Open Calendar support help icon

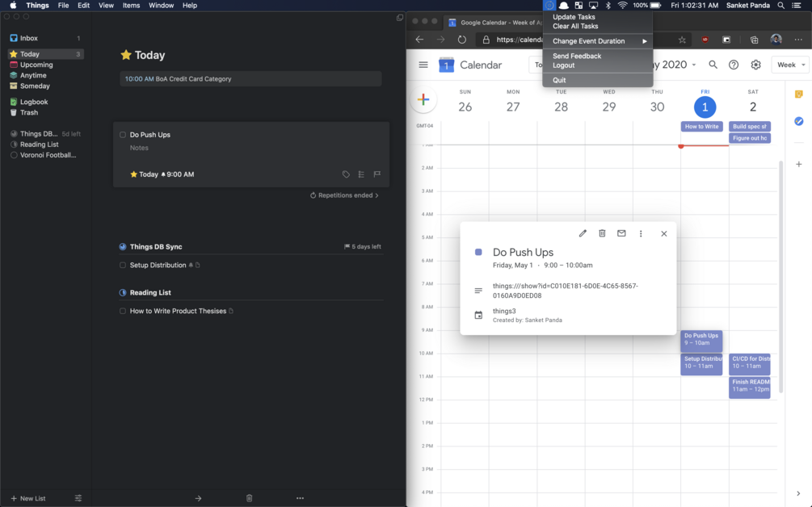tap(734, 65)
